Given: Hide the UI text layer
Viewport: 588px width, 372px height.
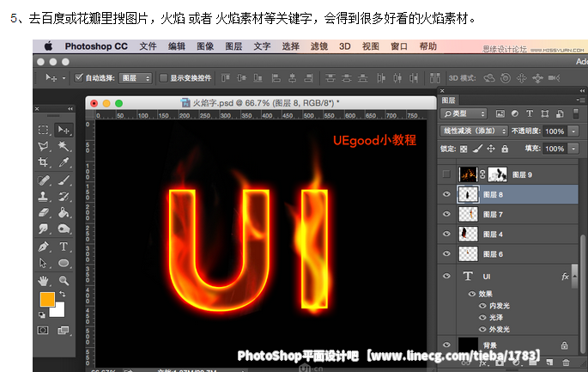Looking at the screenshot, I should (446, 276).
